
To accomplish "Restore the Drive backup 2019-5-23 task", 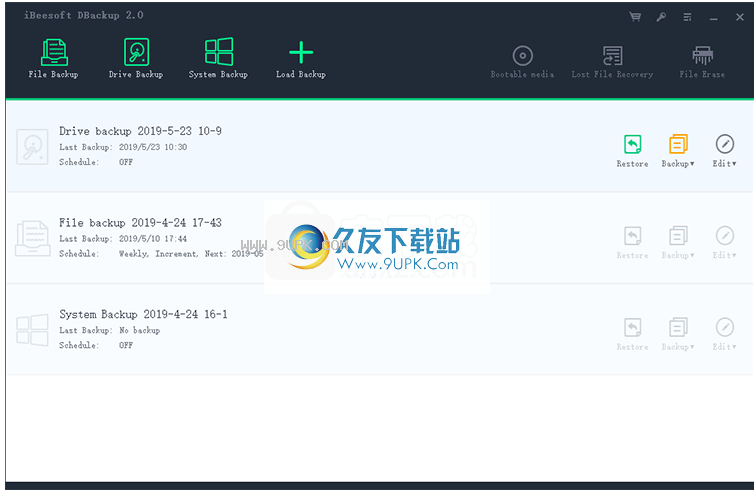I will pos(632,151).
